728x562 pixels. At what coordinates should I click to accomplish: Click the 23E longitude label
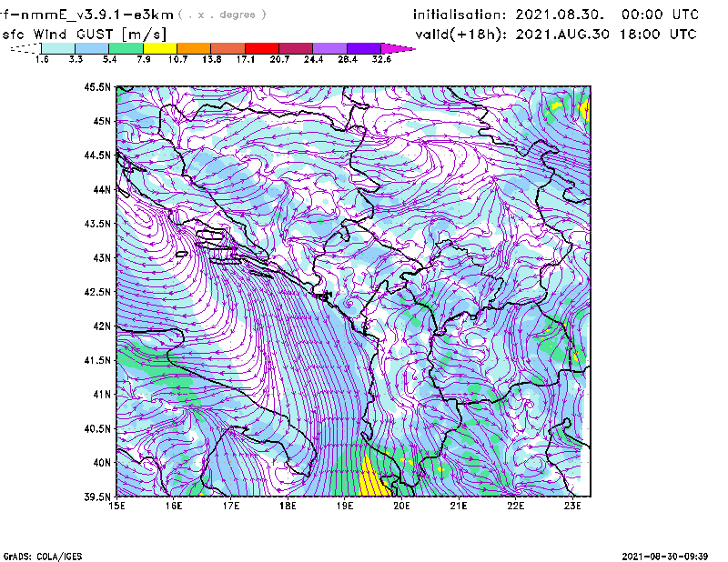572,506
